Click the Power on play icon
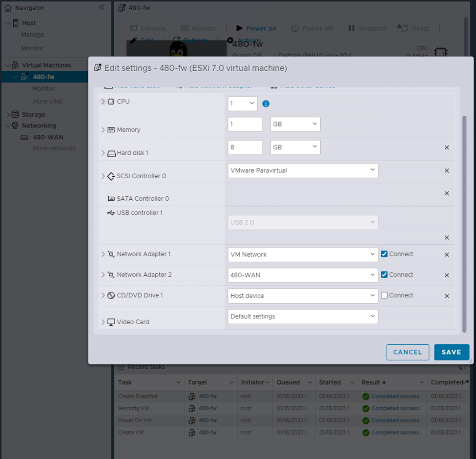The height and width of the screenshot is (459, 476). pos(240,28)
